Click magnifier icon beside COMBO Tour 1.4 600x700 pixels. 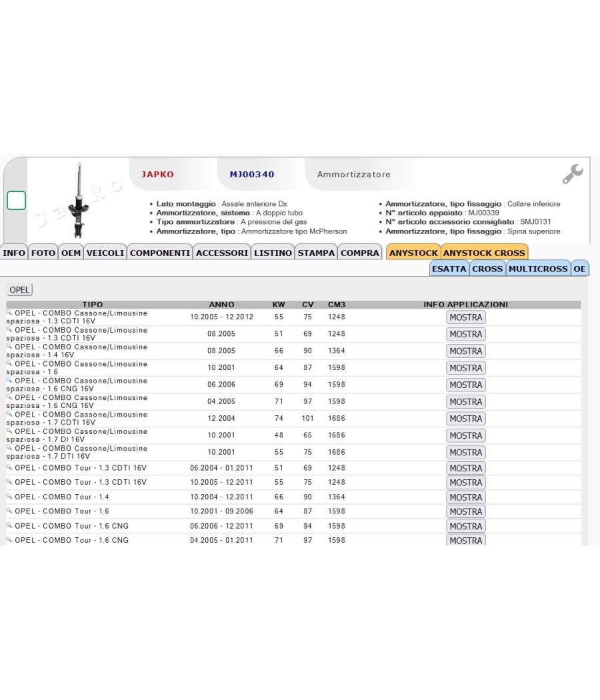pyautogui.click(x=9, y=495)
